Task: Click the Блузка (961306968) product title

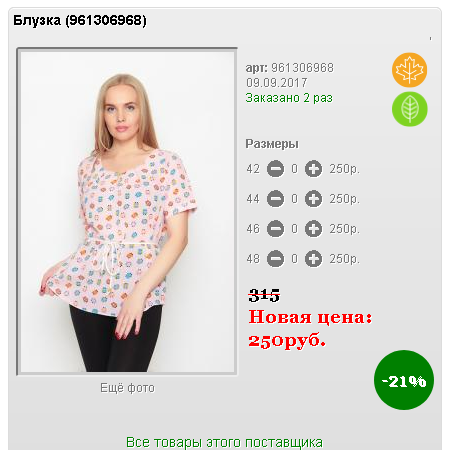Action: point(80,20)
